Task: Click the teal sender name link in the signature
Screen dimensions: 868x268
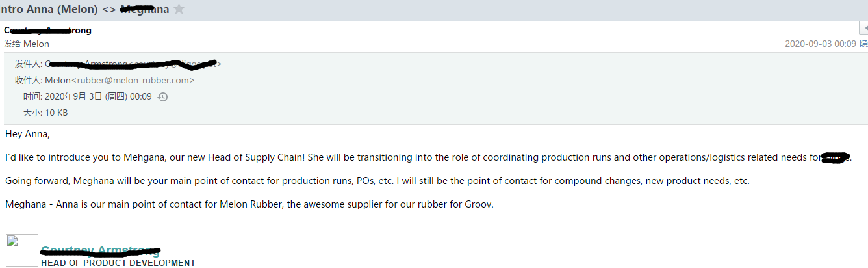Action: coord(100,250)
